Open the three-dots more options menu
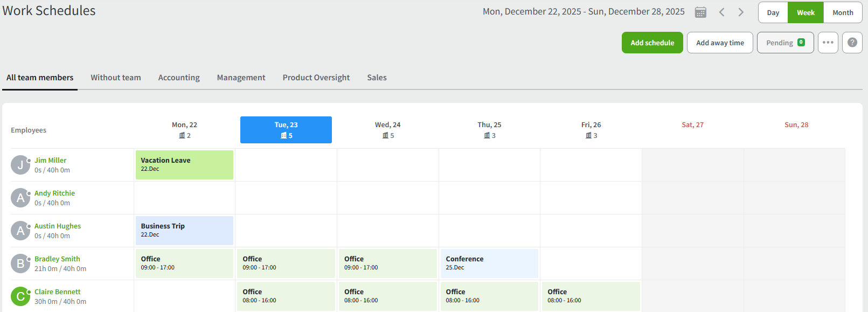This screenshot has height=312, width=868. point(828,43)
